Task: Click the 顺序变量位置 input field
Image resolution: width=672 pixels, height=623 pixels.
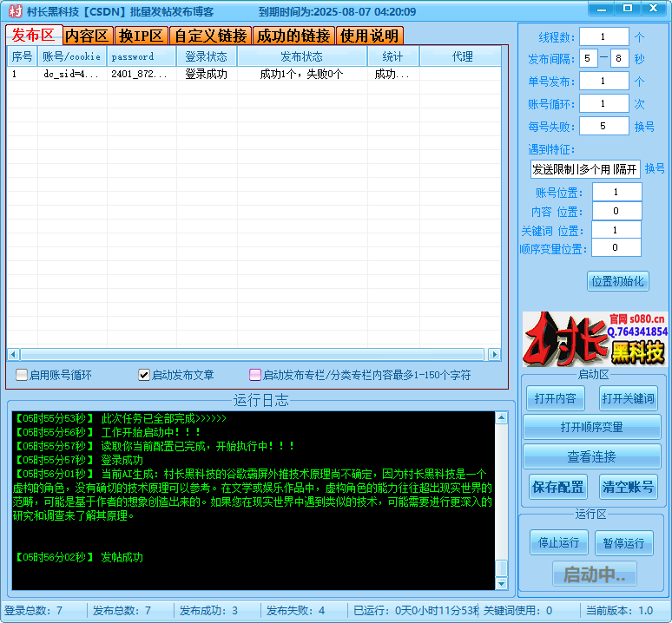Action: [x=616, y=247]
